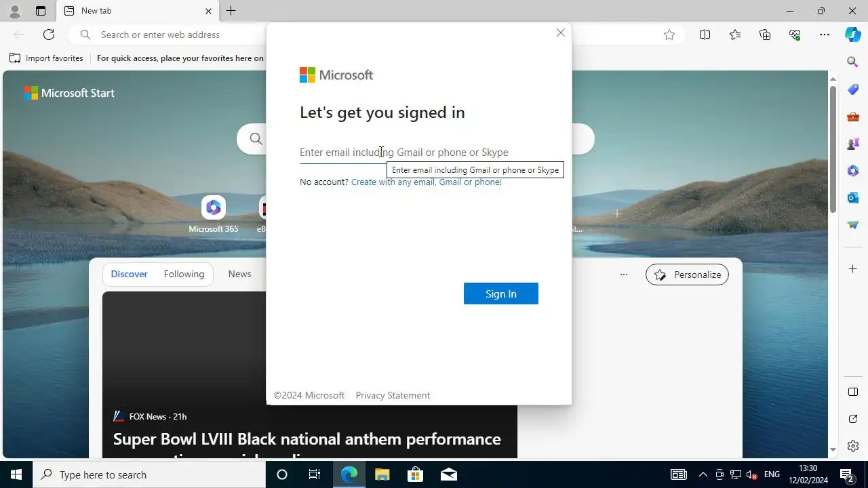Image resolution: width=868 pixels, height=488 pixels.
Task: Open File Explorer from taskbar
Action: click(382, 474)
